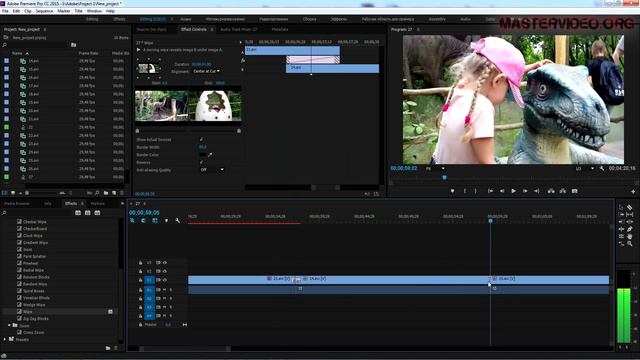640x360 pixels.
Task: Toggle timeline view in Effect Controls
Action: pos(240,42)
